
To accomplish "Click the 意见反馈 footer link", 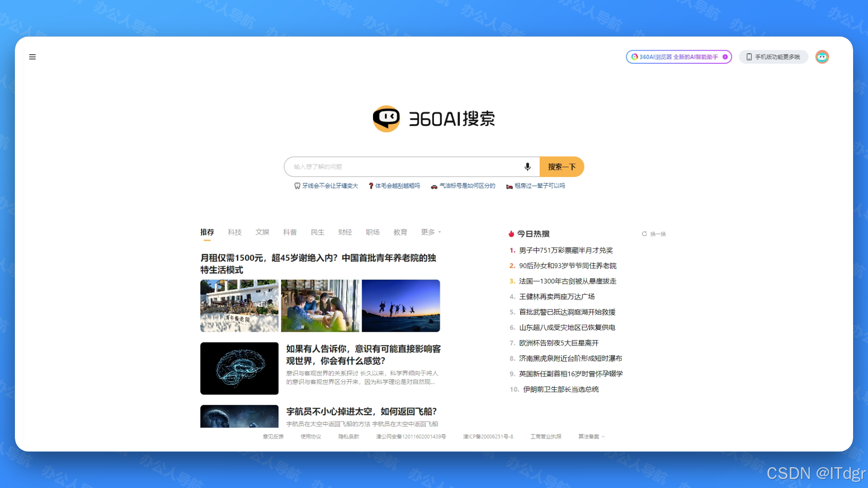I will (x=273, y=436).
